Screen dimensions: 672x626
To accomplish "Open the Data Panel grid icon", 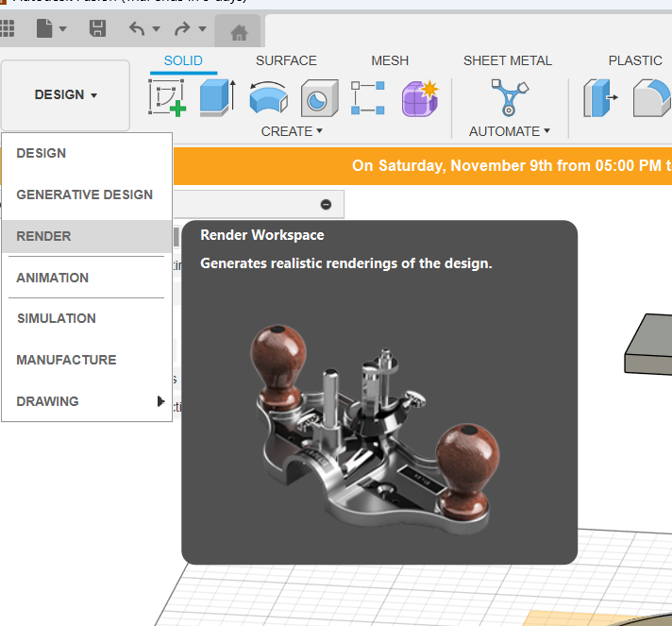I will coord(7,28).
